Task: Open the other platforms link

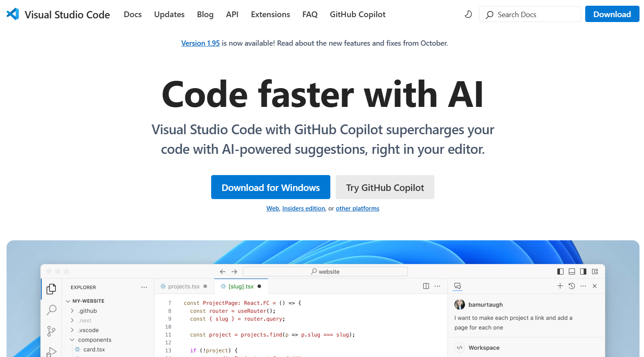Action: pyautogui.click(x=357, y=208)
